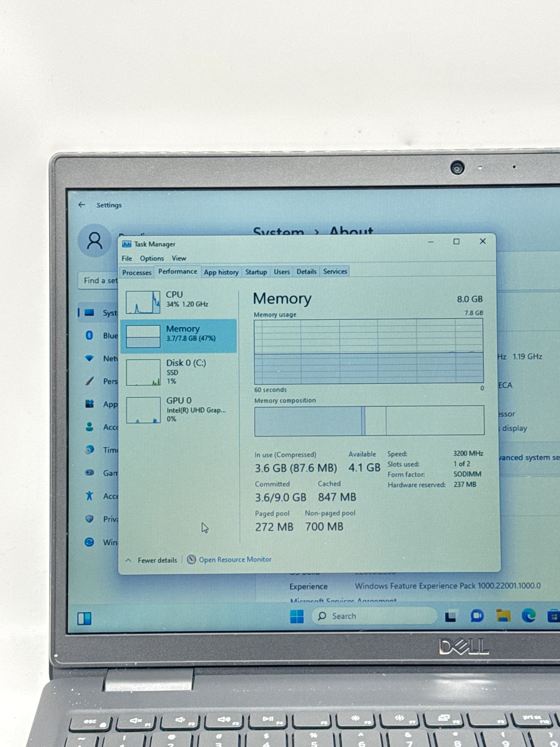Open the File menu
This screenshot has height=747, width=560.
click(x=127, y=258)
